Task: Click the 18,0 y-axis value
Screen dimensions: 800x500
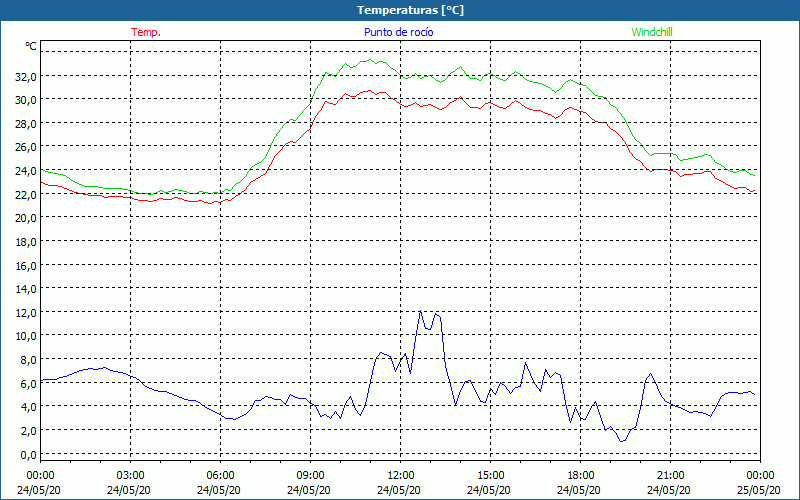Action: coord(26,242)
